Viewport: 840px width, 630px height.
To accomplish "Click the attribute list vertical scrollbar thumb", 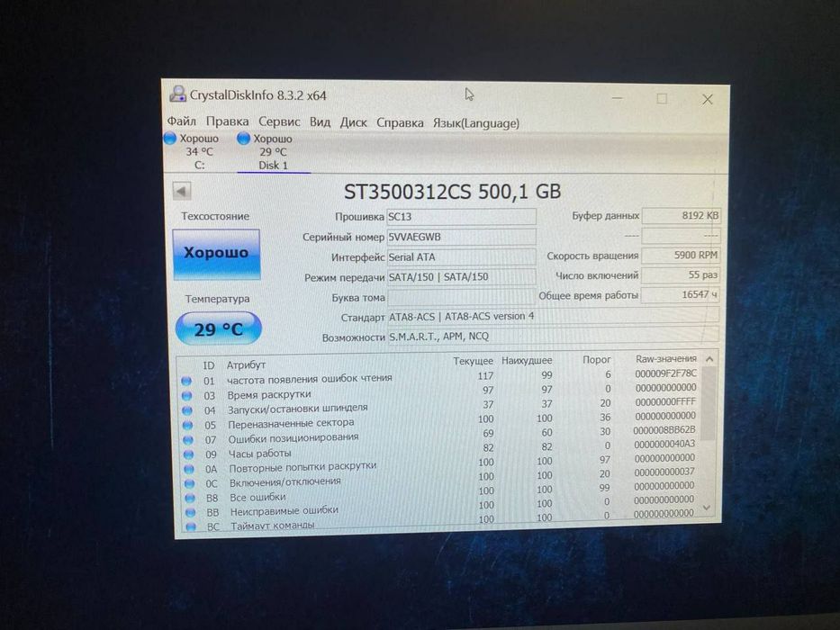I will (709, 403).
